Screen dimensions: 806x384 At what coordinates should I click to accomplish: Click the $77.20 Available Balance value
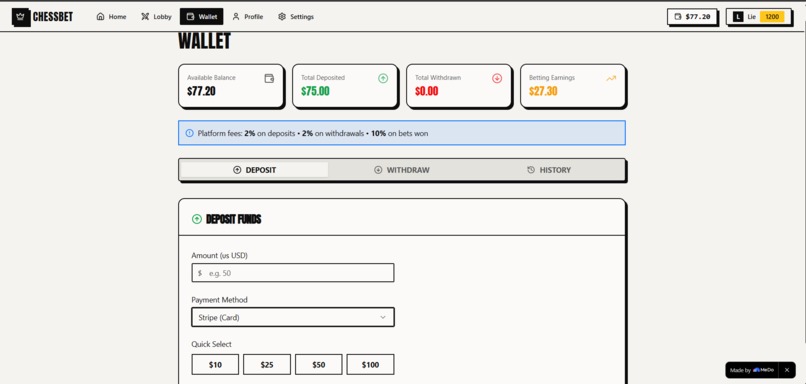[201, 92]
